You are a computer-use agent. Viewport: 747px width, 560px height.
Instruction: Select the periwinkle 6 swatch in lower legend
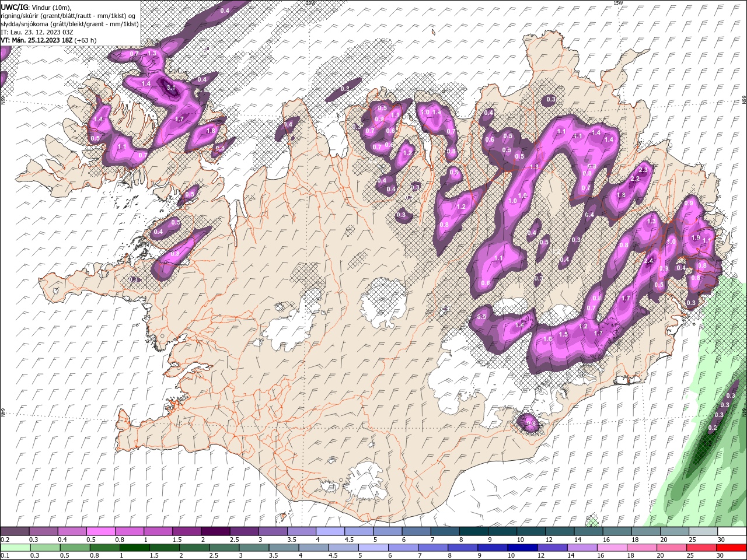coord(403,548)
